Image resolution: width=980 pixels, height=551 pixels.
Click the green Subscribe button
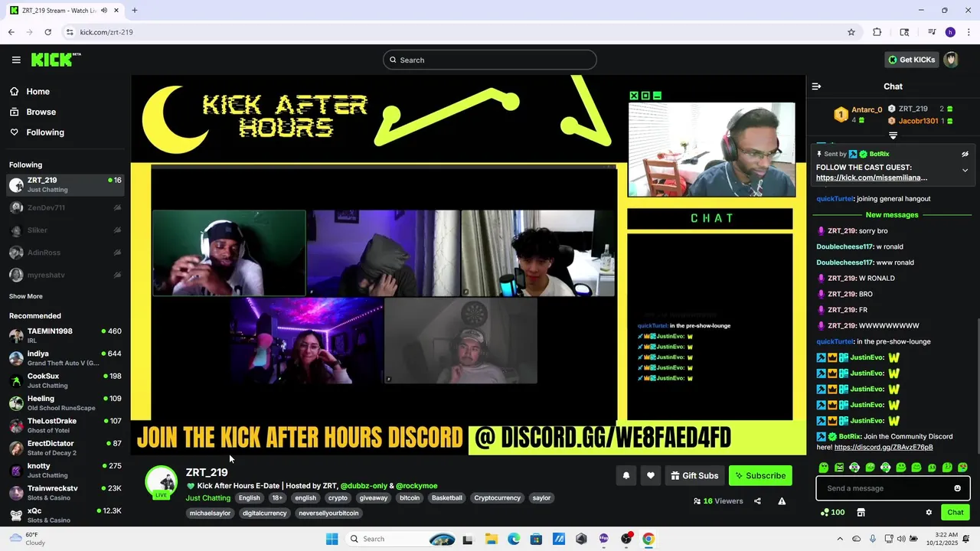[760, 475]
